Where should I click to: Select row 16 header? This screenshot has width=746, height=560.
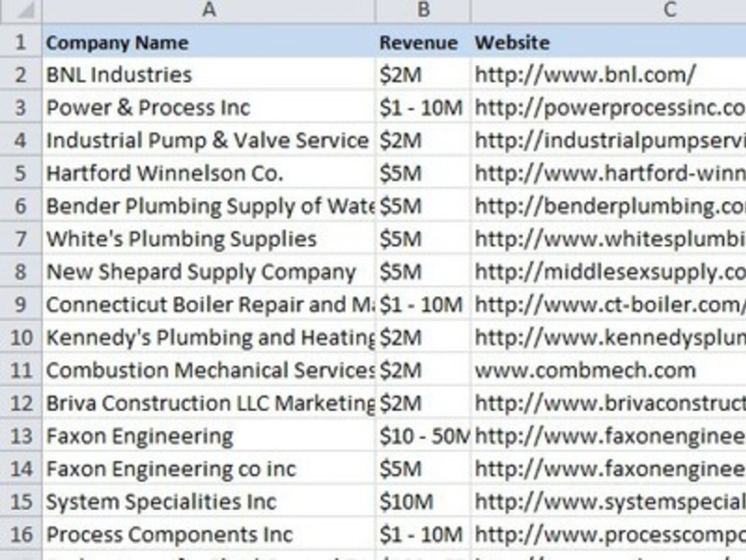pos(20,535)
